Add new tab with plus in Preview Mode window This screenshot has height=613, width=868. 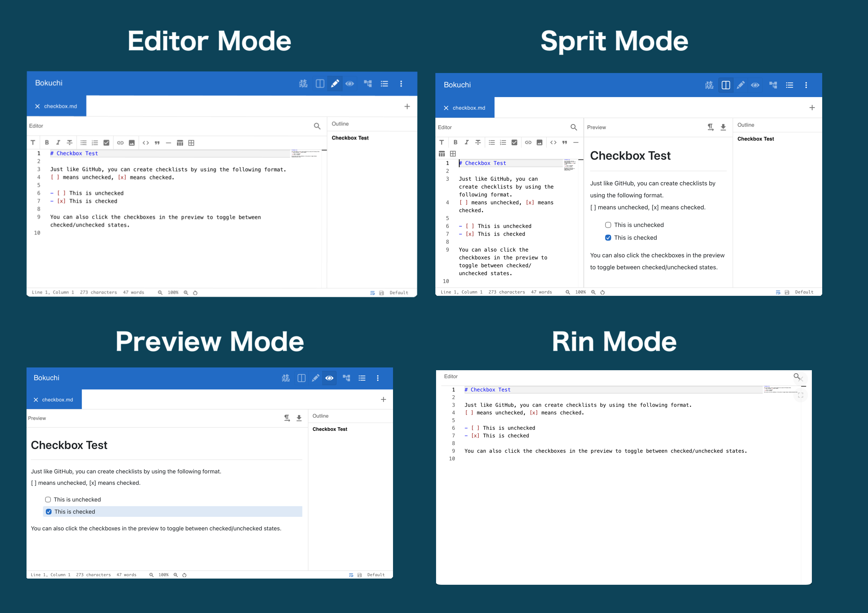coord(383,399)
